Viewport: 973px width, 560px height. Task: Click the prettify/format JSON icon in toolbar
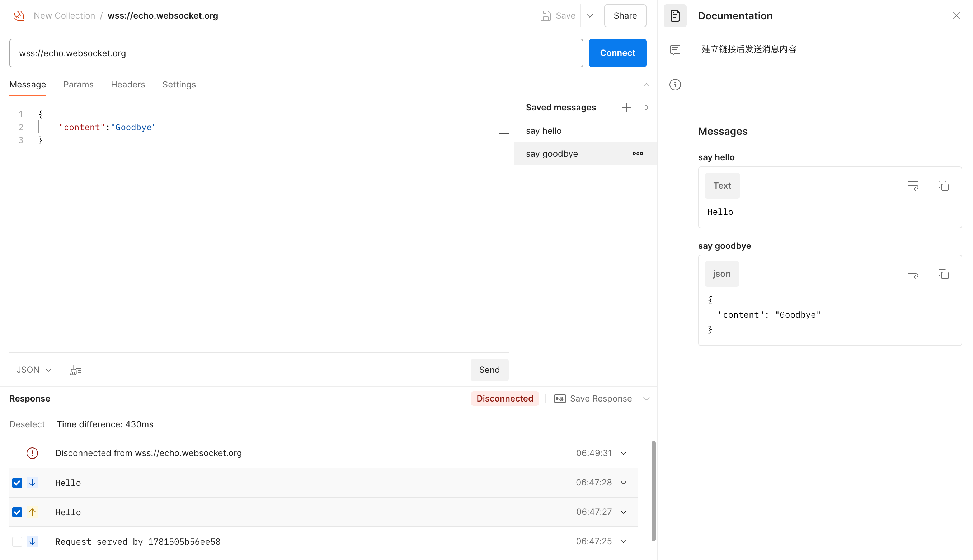click(x=75, y=370)
